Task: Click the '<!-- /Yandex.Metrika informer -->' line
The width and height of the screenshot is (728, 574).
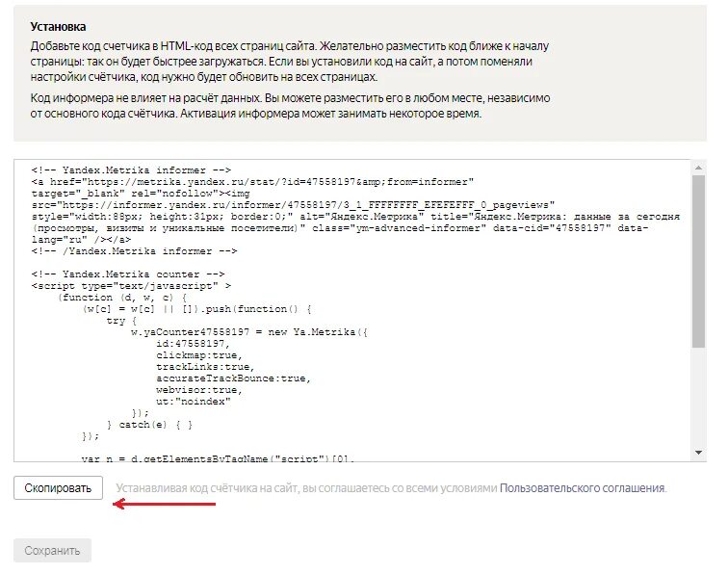Action: click(134, 251)
